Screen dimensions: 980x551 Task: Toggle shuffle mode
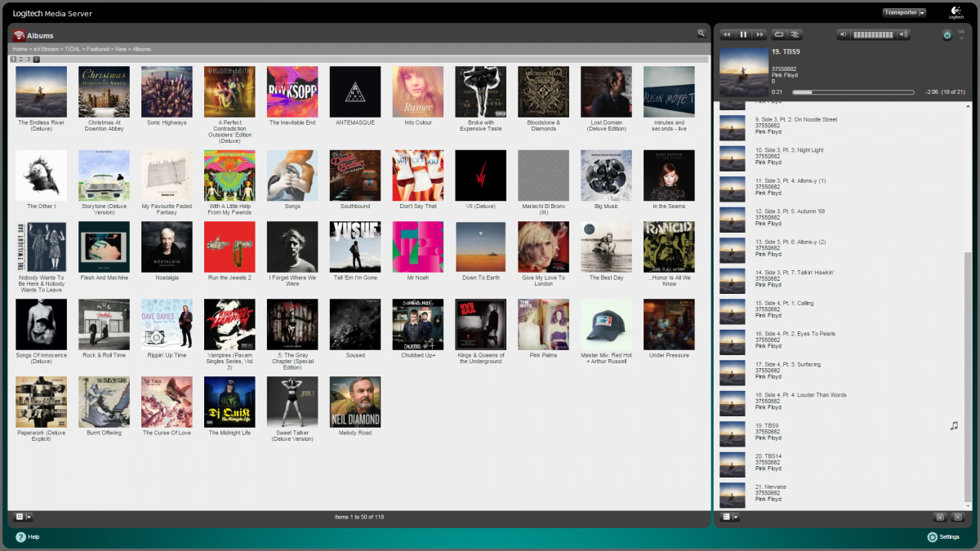tap(795, 34)
